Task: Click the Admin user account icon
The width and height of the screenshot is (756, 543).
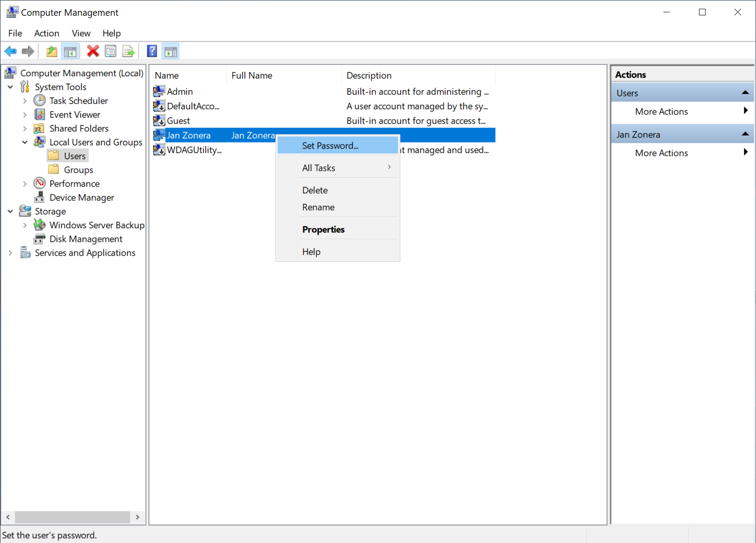Action: click(159, 91)
